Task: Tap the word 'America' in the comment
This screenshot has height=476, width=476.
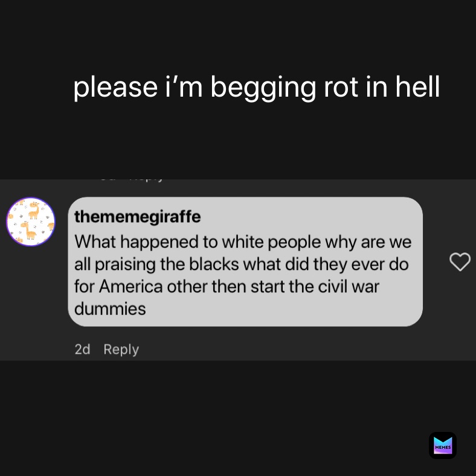Action: pyautogui.click(x=131, y=286)
